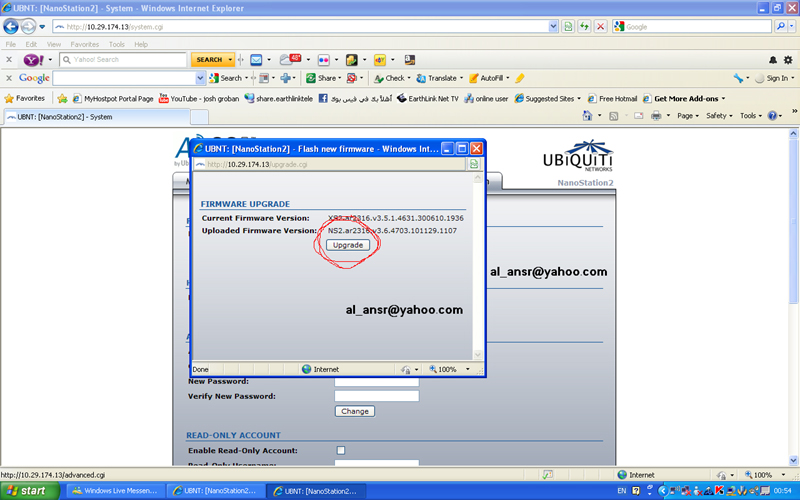
Task: Click the Yahoo! Search input field
Action: coord(123,60)
